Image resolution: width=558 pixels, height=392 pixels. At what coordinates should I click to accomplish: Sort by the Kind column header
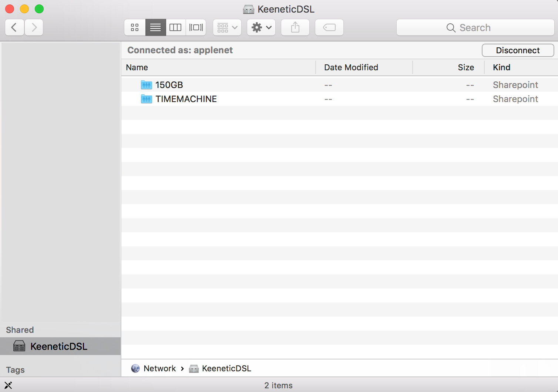[x=521, y=67]
